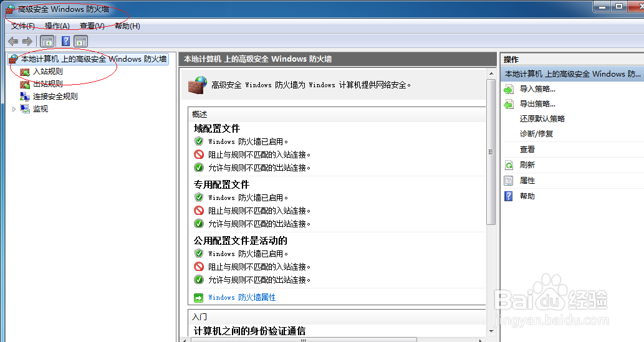
Task: Click the 属性 properties icon
Action: click(x=509, y=181)
